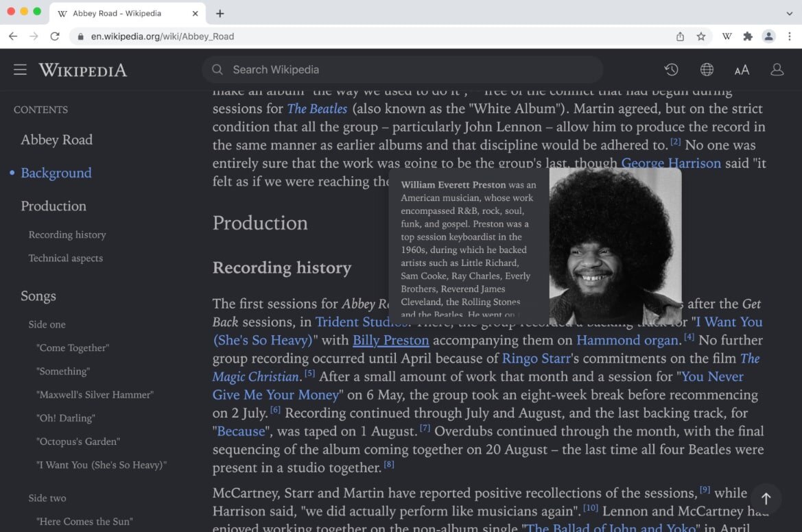Jump to Technical aspects in contents
The height and width of the screenshot is (532, 802).
pyautogui.click(x=65, y=258)
